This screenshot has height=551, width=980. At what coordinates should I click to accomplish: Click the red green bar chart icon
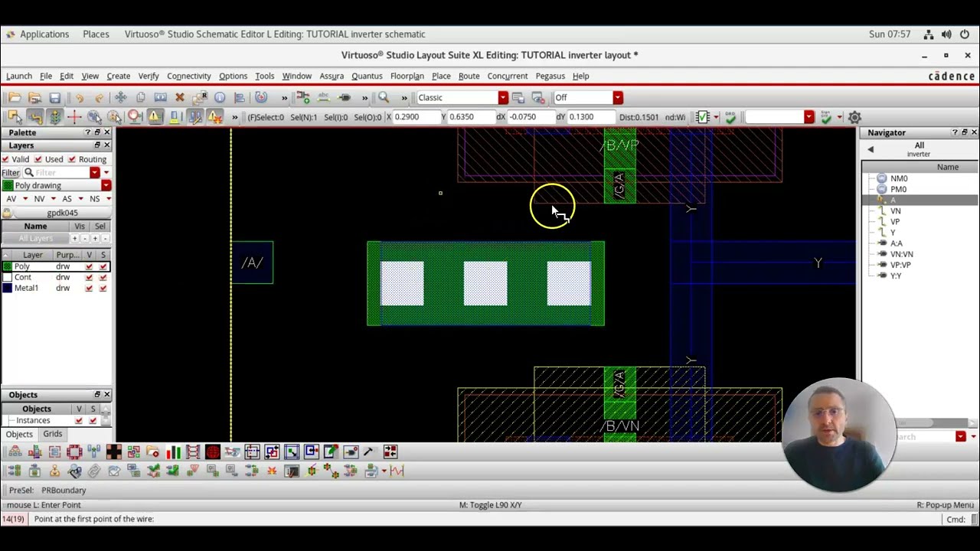173,452
